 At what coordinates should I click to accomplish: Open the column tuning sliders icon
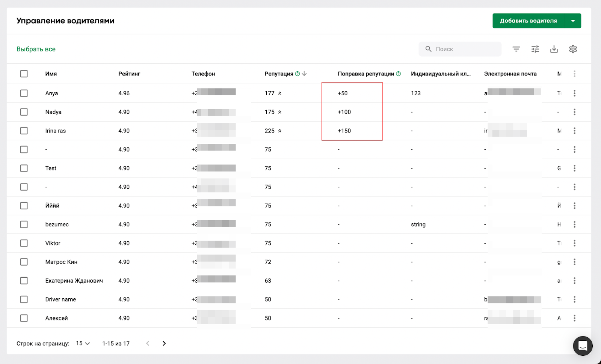[x=535, y=49]
